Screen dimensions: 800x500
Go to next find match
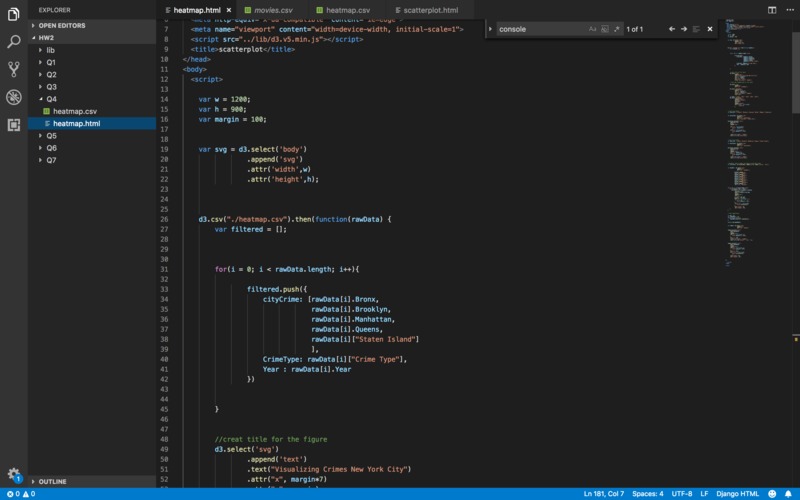click(x=684, y=29)
